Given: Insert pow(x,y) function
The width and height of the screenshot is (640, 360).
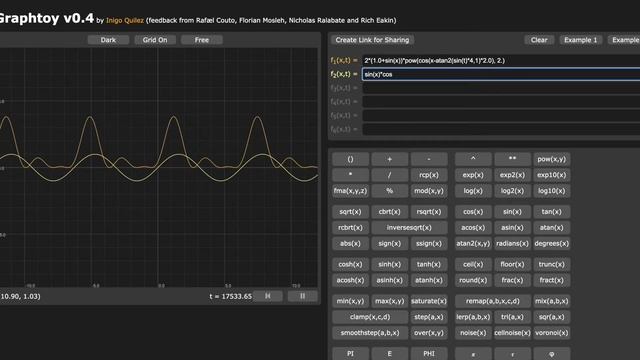Looking at the screenshot, I should (551, 159).
